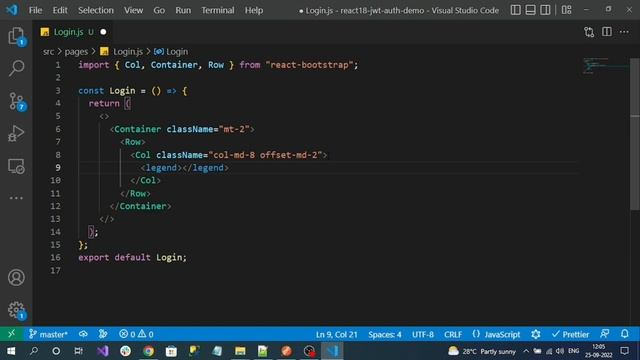Toggle the secondary side bar layout icon

coord(545,10)
